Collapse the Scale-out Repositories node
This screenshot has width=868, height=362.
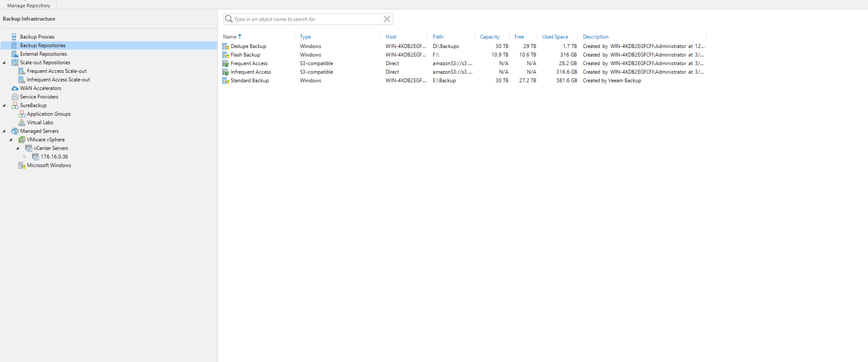4,62
